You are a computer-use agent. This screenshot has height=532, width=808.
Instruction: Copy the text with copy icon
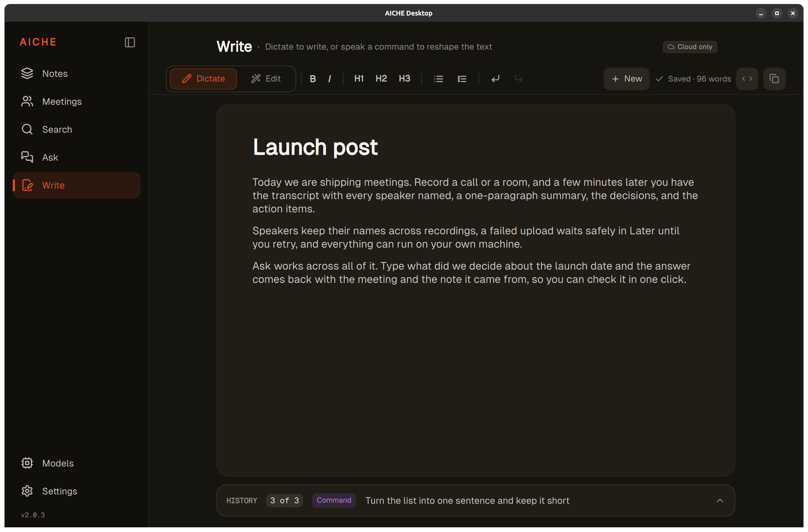pyautogui.click(x=774, y=79)
